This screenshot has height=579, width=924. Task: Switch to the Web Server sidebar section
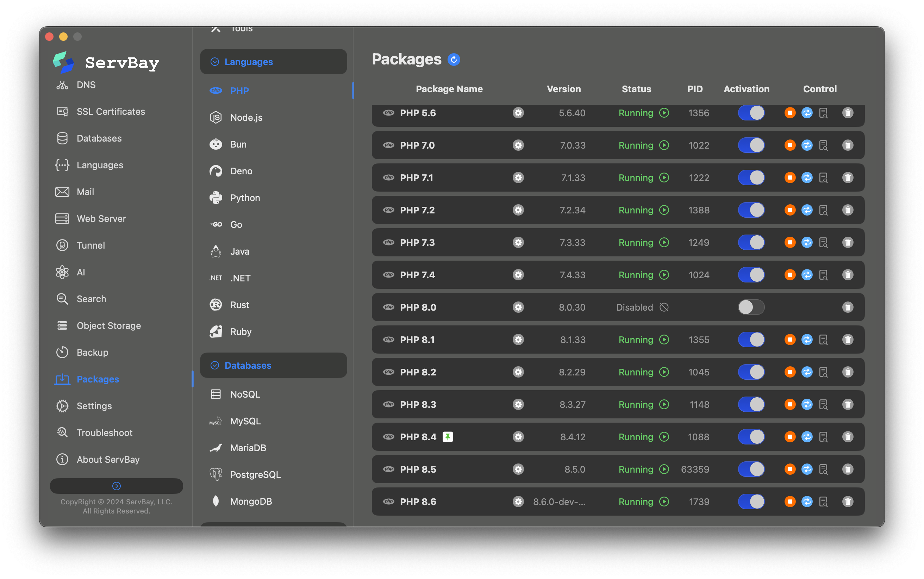(101, 219)
